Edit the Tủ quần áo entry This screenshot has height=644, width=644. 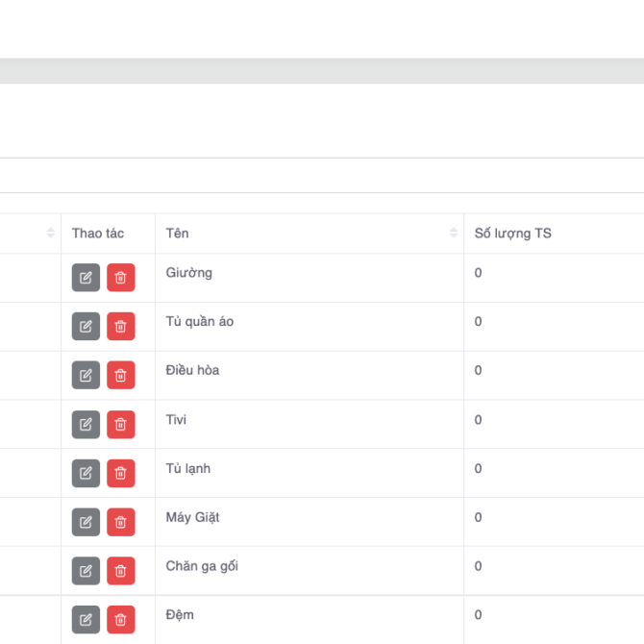[x=86, y=327]
